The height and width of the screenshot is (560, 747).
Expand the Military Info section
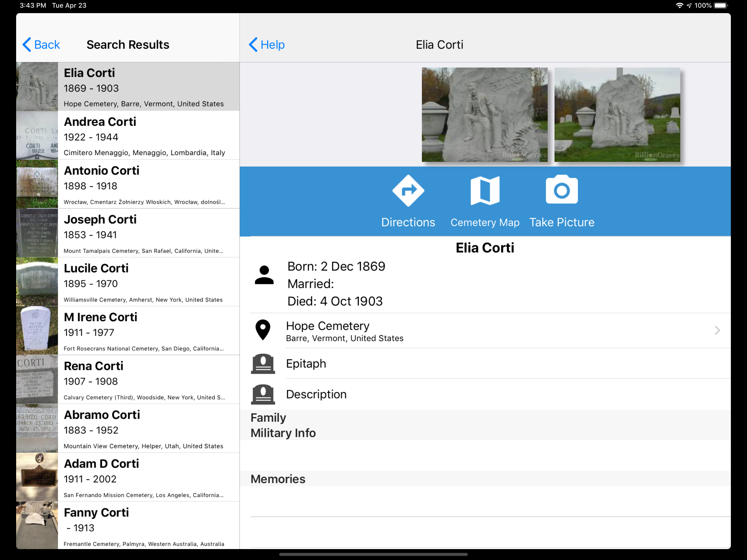[283, 433]
